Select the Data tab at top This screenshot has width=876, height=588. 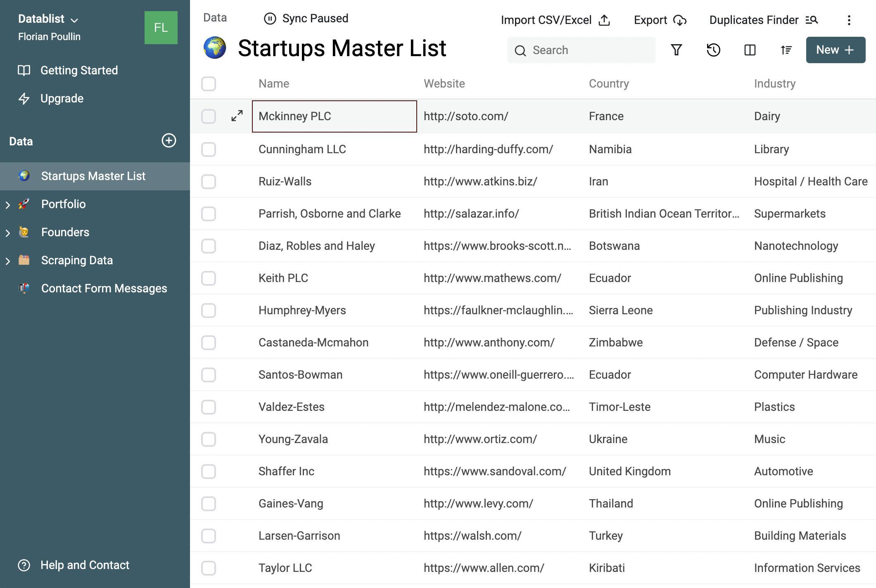[x=215, y=18]
